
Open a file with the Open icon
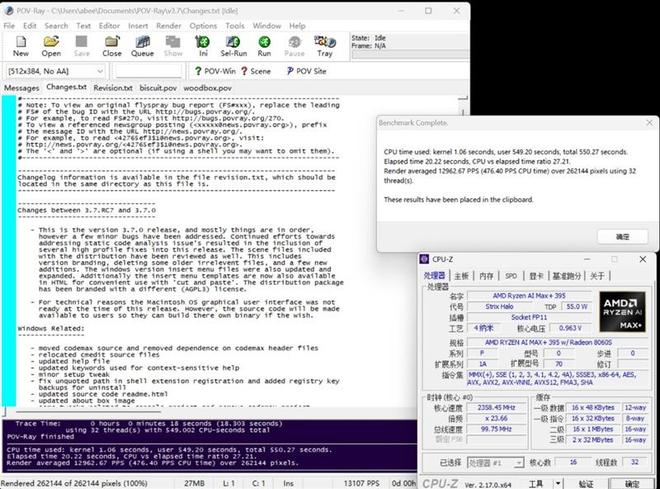pos(51,46)
